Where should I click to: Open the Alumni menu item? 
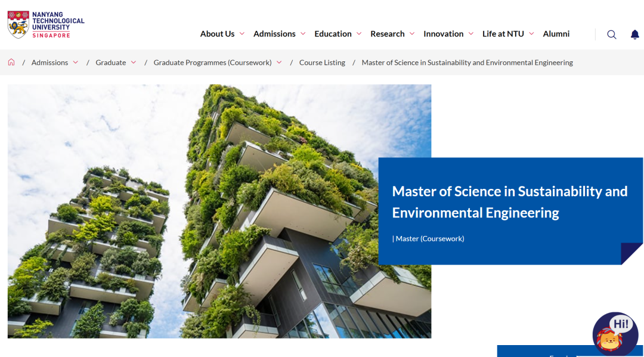click(556, 34)
